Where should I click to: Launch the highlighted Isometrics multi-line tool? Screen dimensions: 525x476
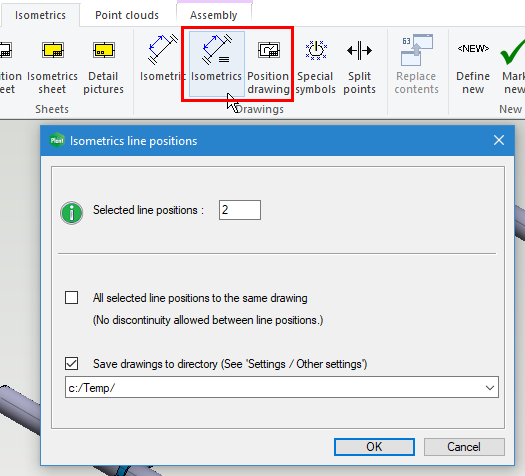click(217, 64)
